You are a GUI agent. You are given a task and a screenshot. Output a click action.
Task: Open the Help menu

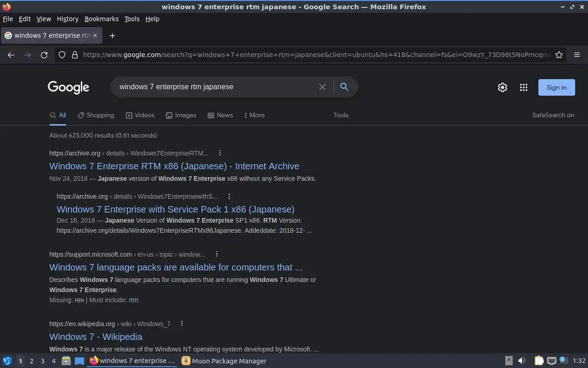(x=152, y=19)
